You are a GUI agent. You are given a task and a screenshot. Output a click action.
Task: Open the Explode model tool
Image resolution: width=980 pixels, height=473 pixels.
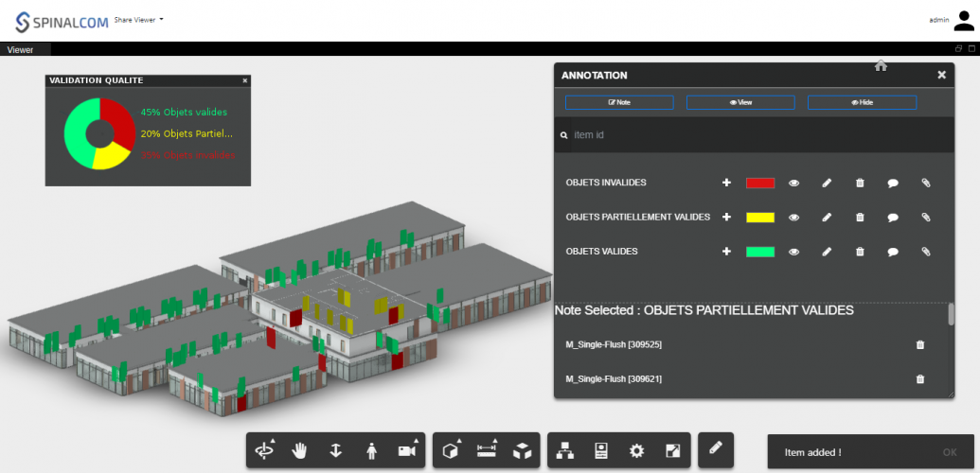[x=522, y=450]
